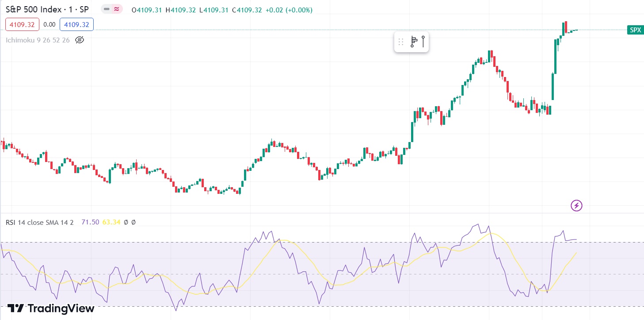Click the open value O4109.31
Image resolution: width=644 pixels, height=320 pixels.
point(147,10)
